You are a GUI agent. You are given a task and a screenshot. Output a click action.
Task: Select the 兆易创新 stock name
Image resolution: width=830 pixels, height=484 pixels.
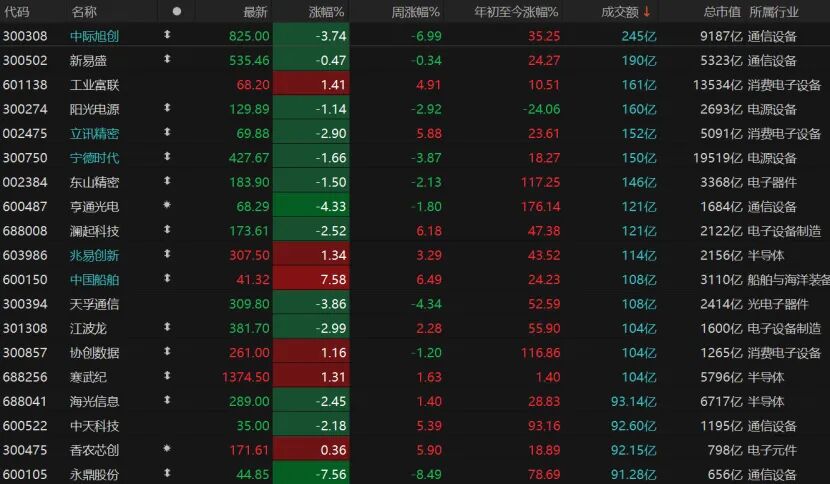pos(94,255)
